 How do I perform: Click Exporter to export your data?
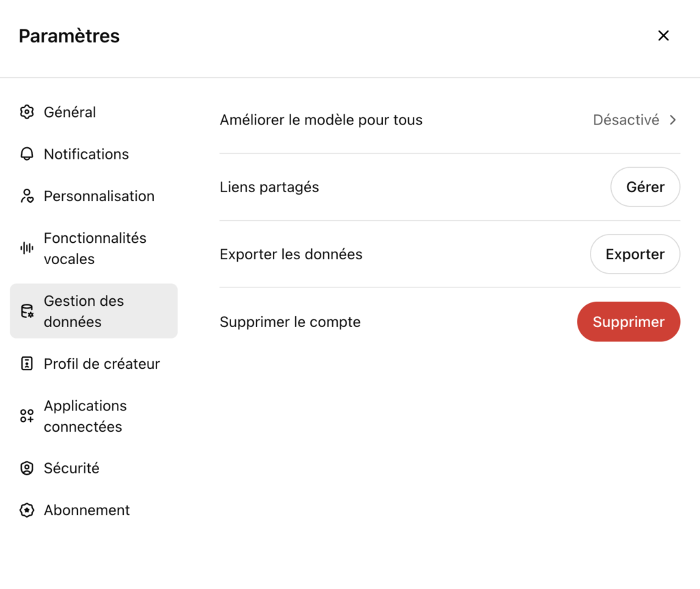pos(634,254)
